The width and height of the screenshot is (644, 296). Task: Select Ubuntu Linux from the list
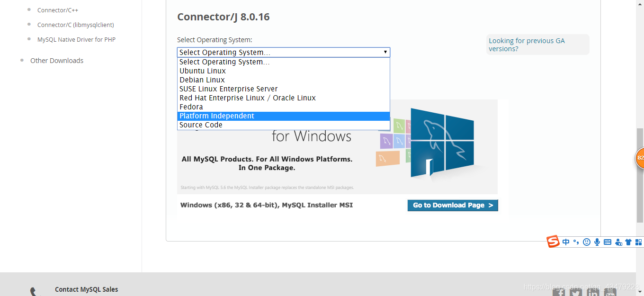coord(284,71)
